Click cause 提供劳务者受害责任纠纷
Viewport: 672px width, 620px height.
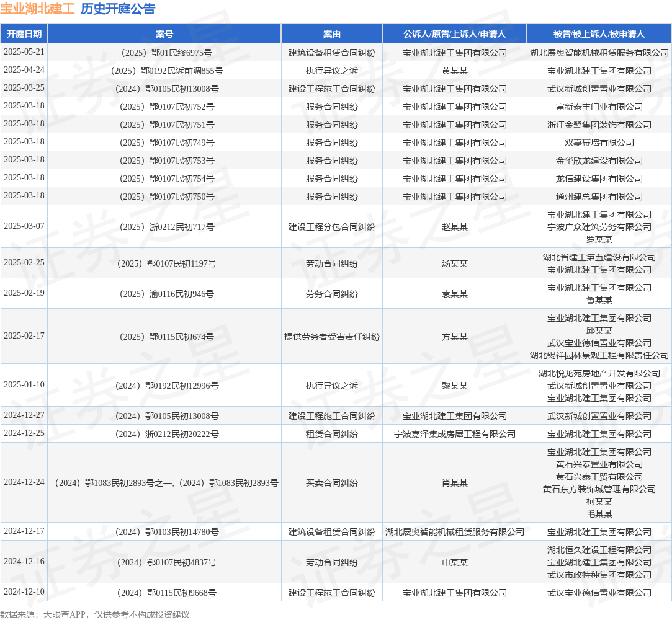click(x=332, y=337)
